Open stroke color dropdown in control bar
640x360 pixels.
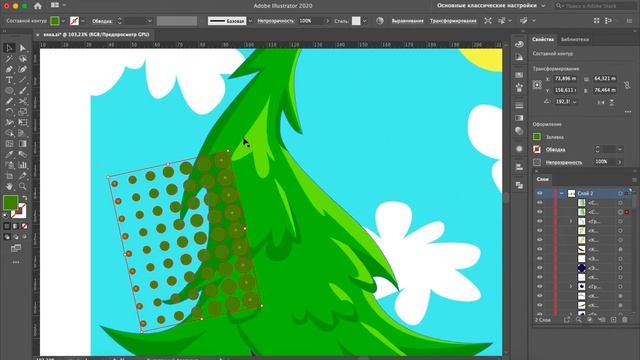click(x=83, y=21)
